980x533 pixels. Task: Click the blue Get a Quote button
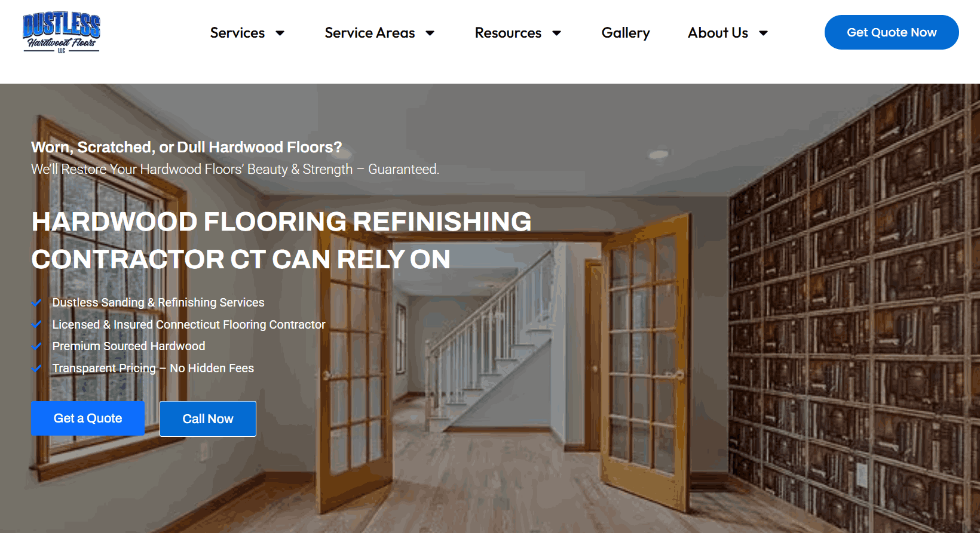88,418
